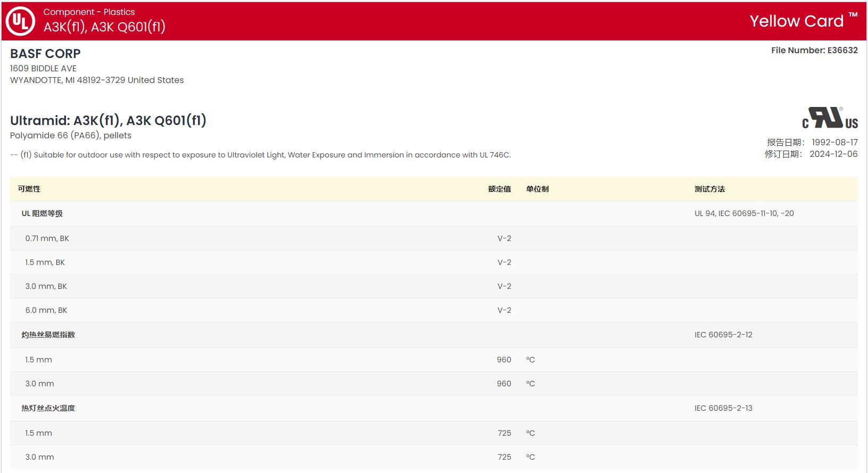The image size is (868, 473).
Task: Click the 报告日期 label
Action: pos(786,142)
